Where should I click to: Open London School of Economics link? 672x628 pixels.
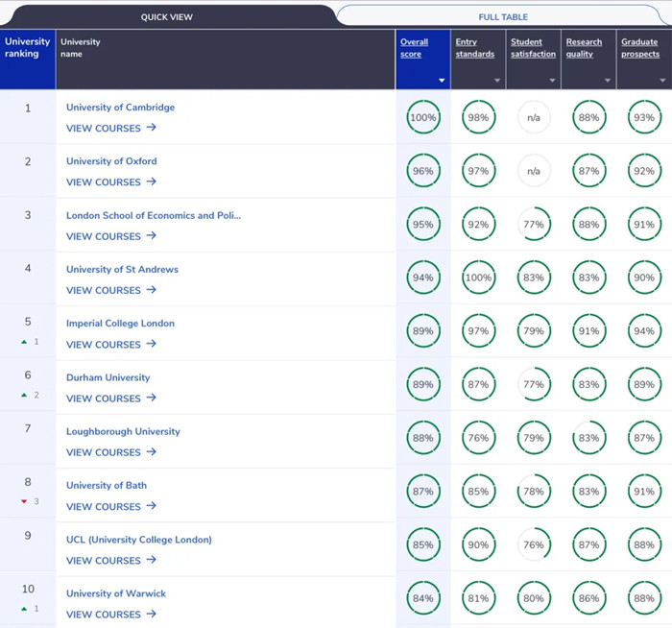tap(154, 216)
